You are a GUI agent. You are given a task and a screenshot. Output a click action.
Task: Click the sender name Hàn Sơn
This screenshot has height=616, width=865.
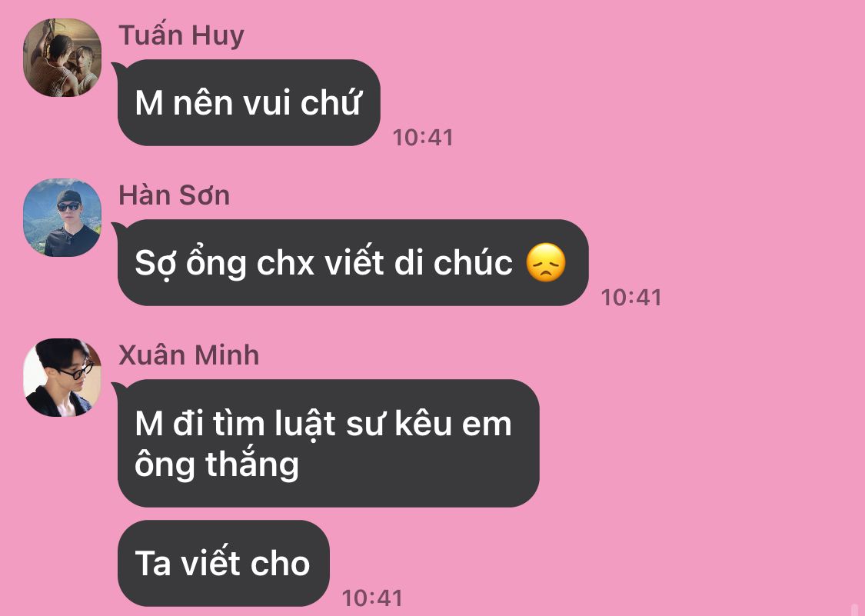pos(175,195)
